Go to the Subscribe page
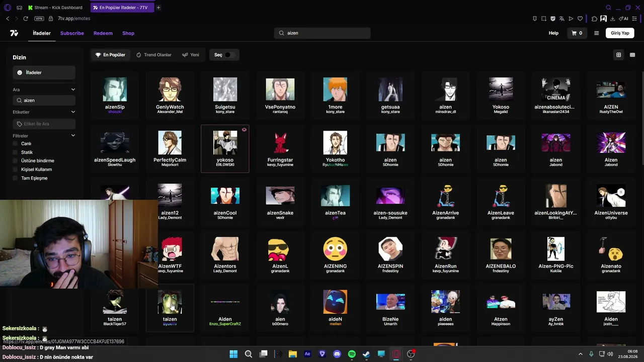The image size is (644, 362). tap(72, 33)
